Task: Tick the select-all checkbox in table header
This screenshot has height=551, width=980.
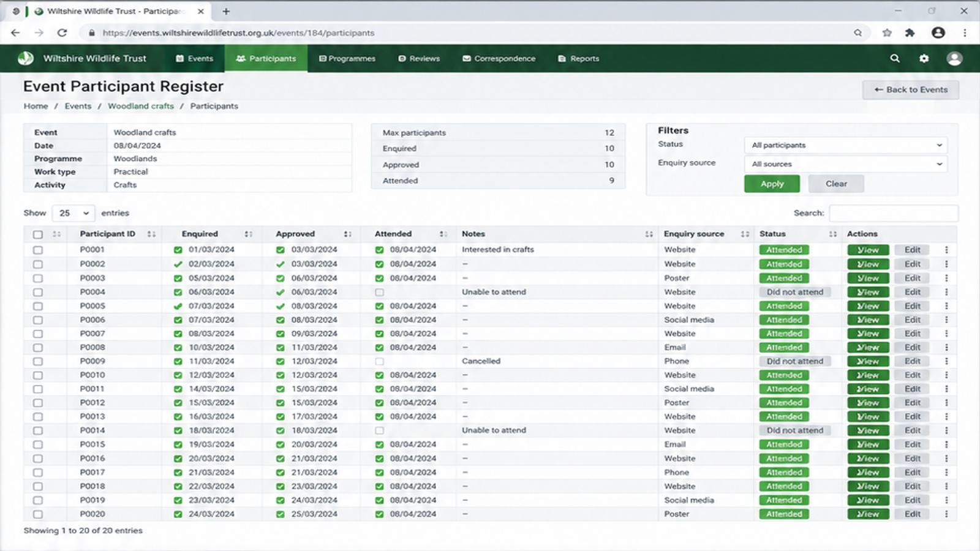Action: point(38,234)
